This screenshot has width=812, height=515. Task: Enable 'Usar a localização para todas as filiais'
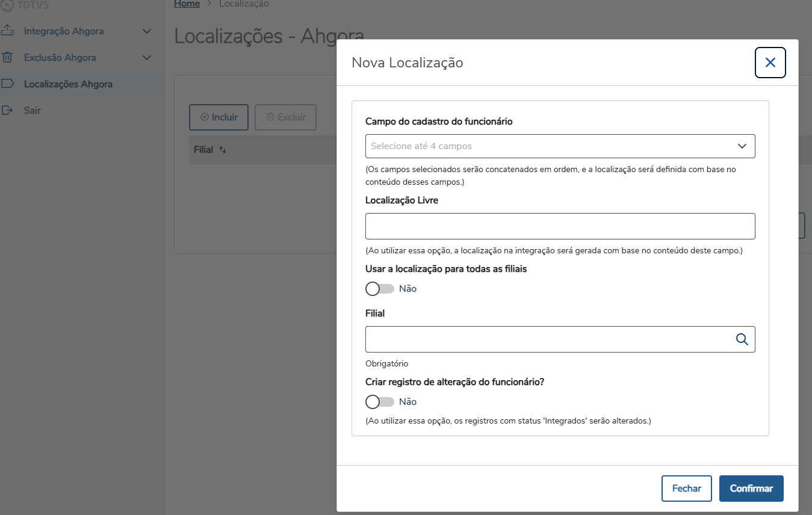tap(380, 289)
